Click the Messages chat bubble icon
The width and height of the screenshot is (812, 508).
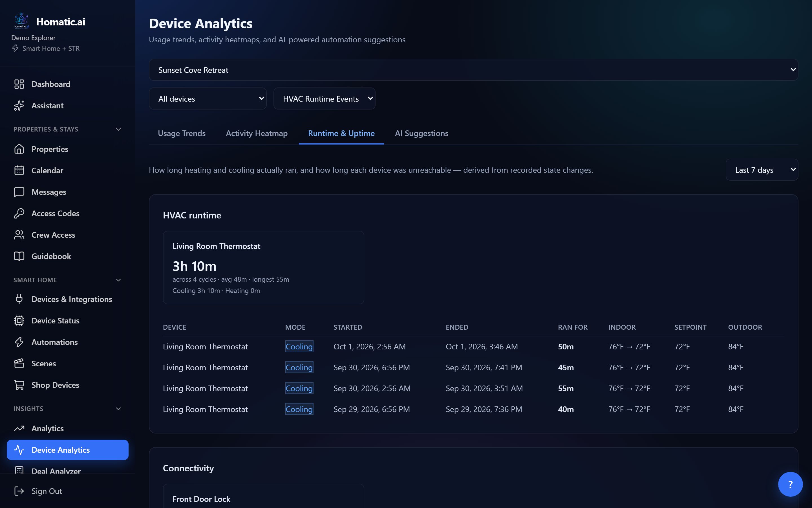coord(19,192)
